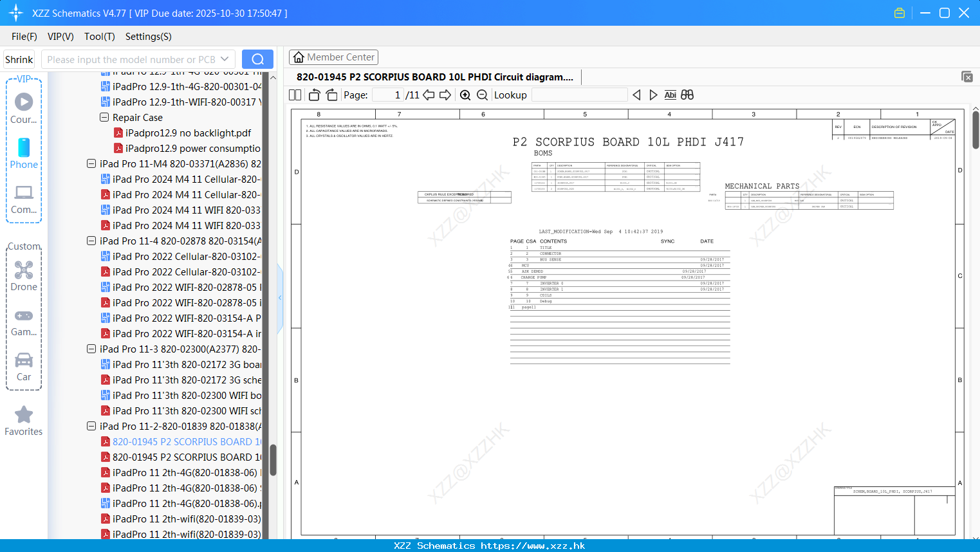
Task: Open iPad Pro 2024 M4 11 WIFI 820-033 PDF
Action: 181,225
